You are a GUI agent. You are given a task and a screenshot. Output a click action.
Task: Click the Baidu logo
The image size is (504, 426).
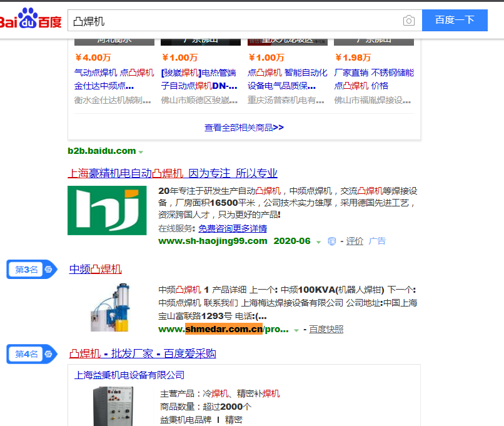[31, 19]
